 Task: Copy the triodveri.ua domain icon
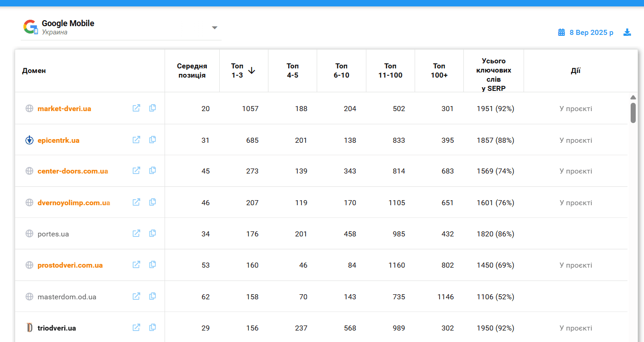[x=153, y=327]
